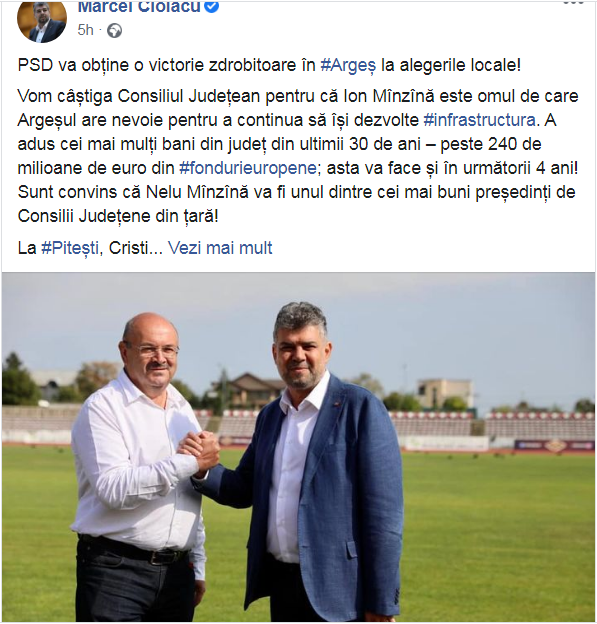The image size is (597, 624).
Task: Click the sentence Sunt convins că Nelu Mînzînă
Action: (297, 204)
